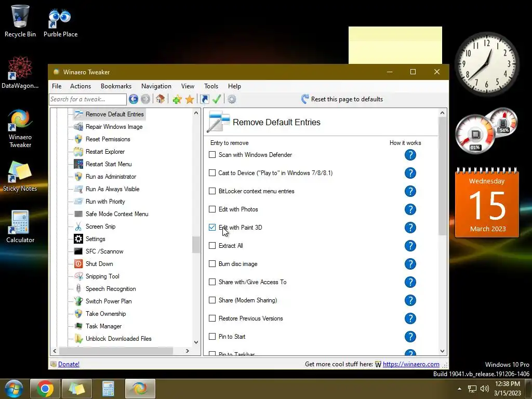This screenshot has height=399, width=532.
Task: Click Reset this page to defaults
Action: (x=342, y=99)
